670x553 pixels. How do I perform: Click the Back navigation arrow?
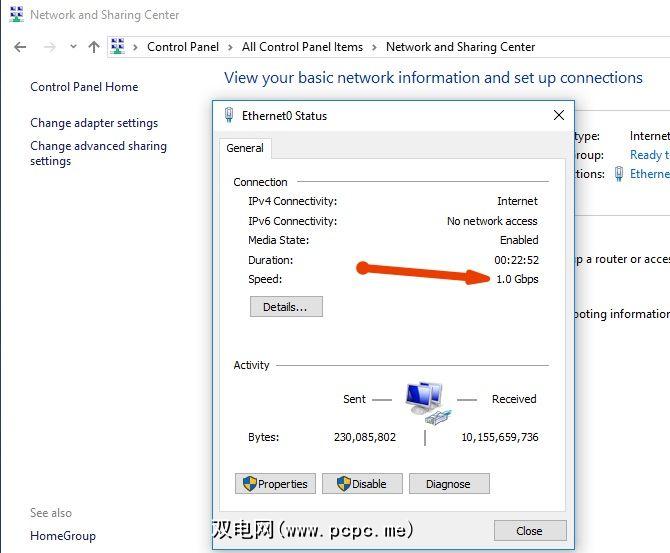(x=20, y=47)
